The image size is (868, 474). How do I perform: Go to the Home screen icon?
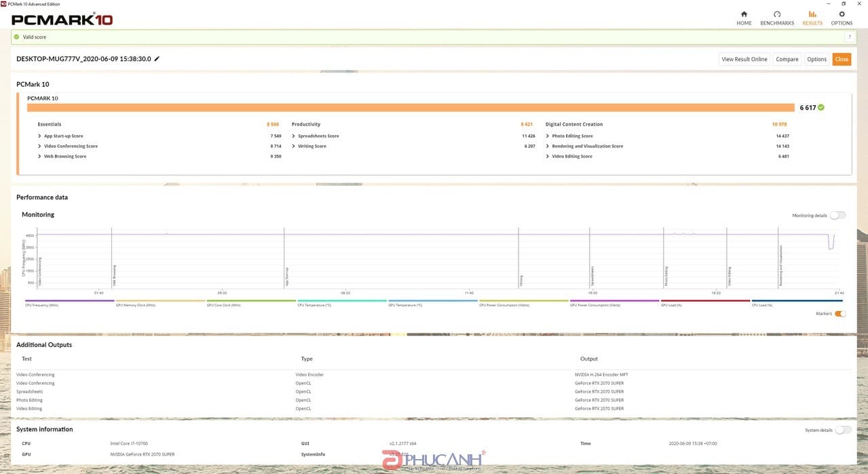[x=744, y=14]
